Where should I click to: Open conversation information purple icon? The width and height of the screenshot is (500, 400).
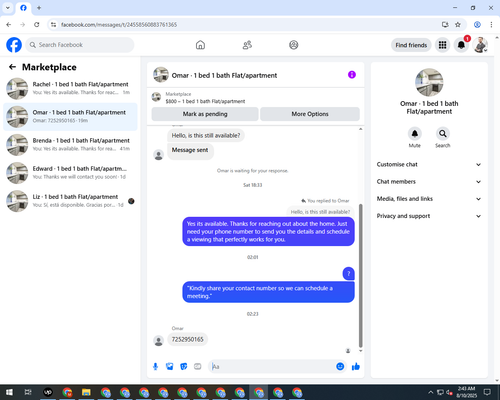coord(352,75)
